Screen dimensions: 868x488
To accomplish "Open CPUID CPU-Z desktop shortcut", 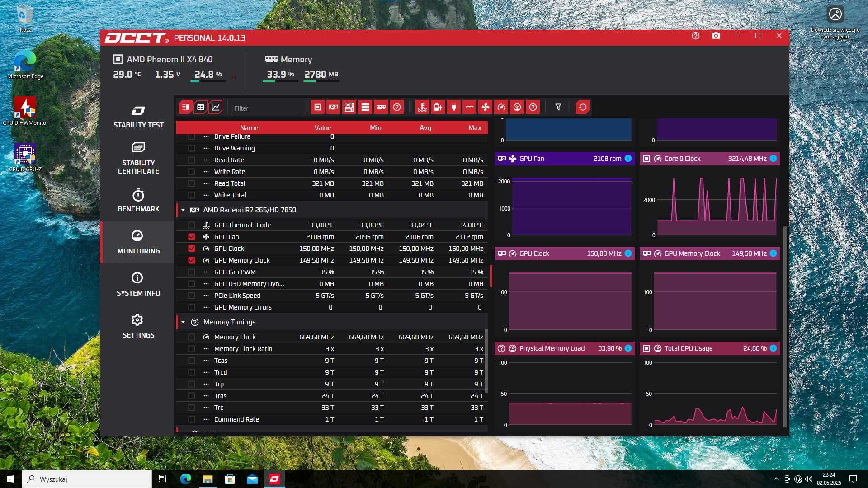I will (25, 158).
